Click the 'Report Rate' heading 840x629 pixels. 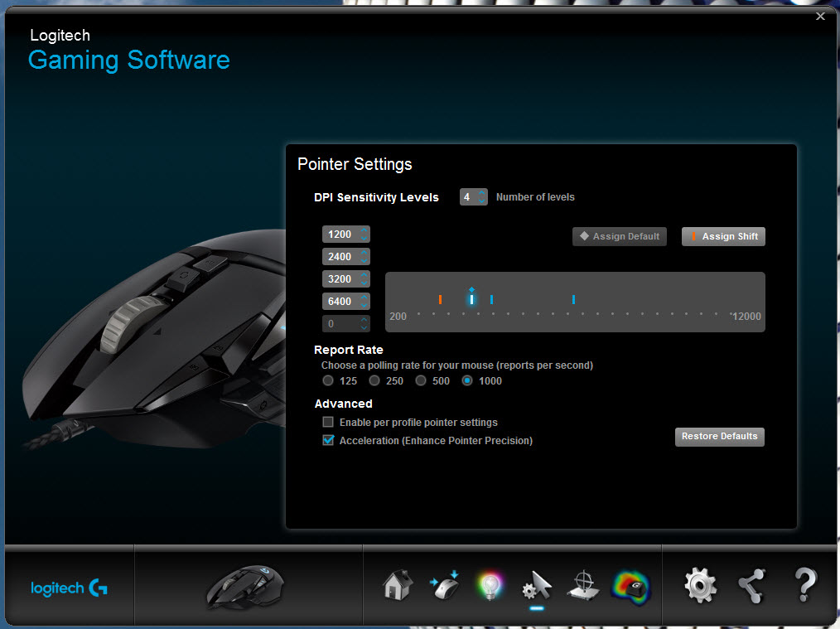coord(348,350)
